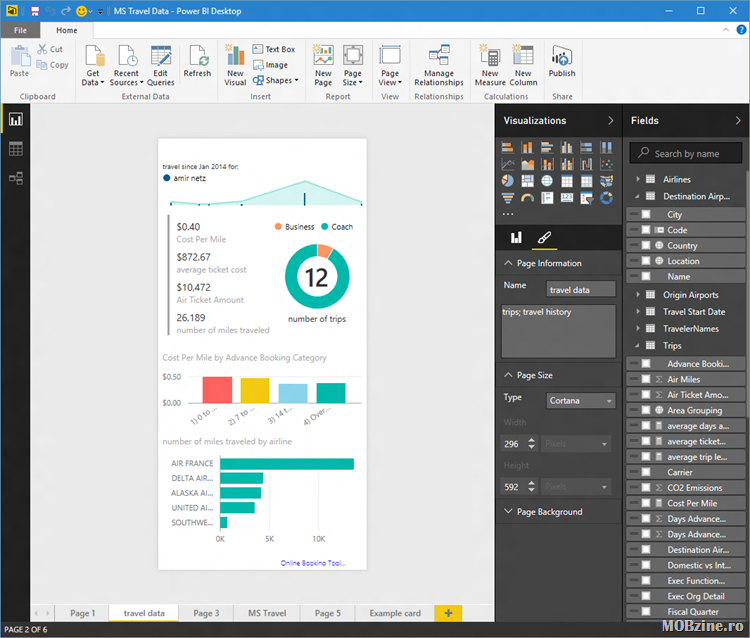Check the CO2 Emissions field checkbox
Viewport: 750px width, 638px height.
[646, 488]
